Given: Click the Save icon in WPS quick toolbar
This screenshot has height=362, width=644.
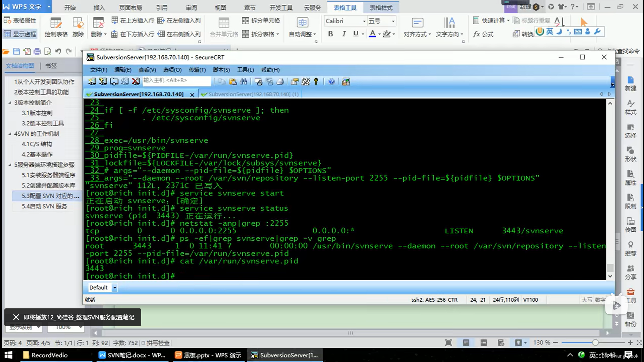Looking at the screenshot, I should click(16, 51).
